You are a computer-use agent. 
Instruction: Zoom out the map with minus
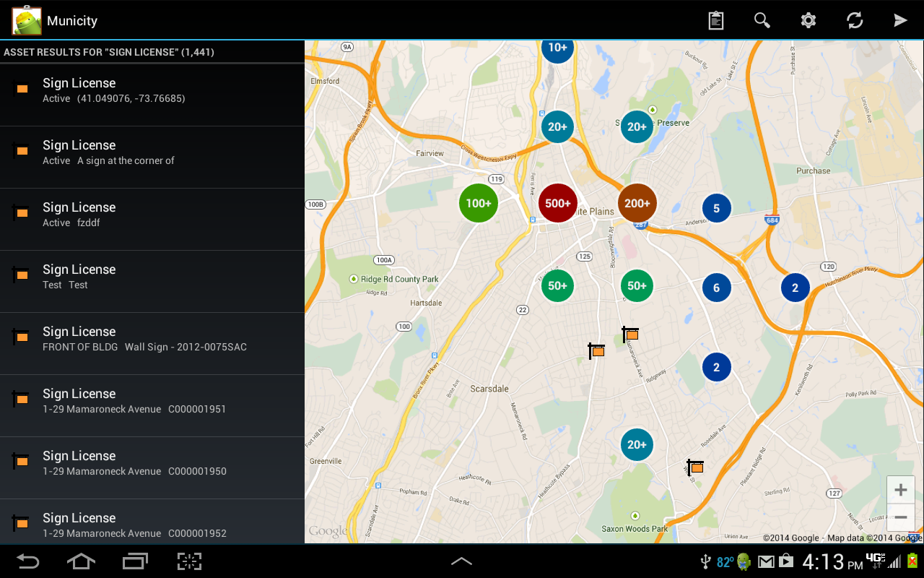901,518
